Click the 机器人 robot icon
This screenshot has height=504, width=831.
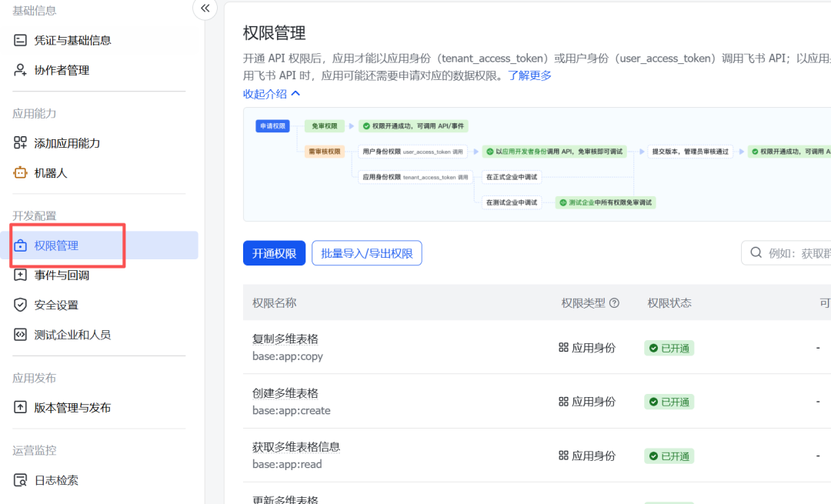pos(21,173)
